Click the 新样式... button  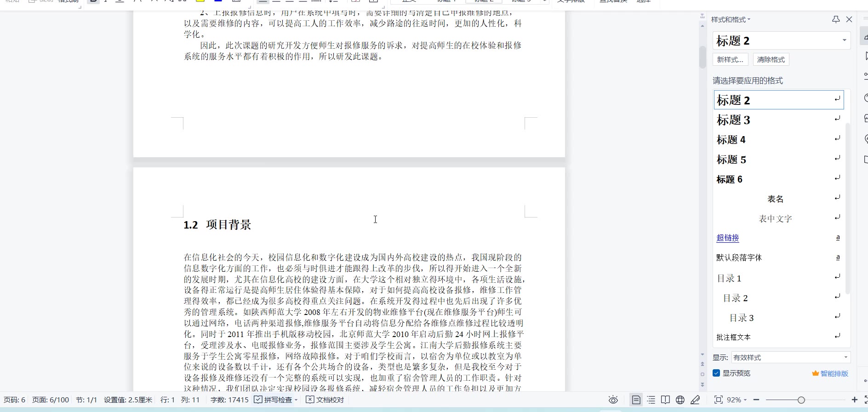(x=730, y=59)
